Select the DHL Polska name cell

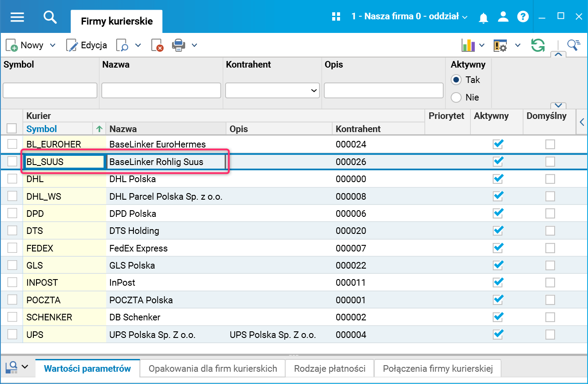pos(166,179)
